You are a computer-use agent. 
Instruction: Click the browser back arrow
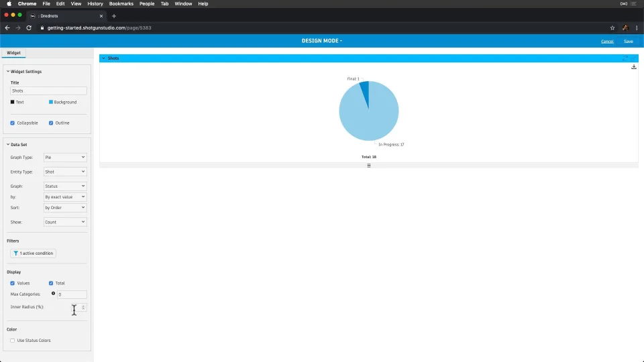click(x=7, y=28)
